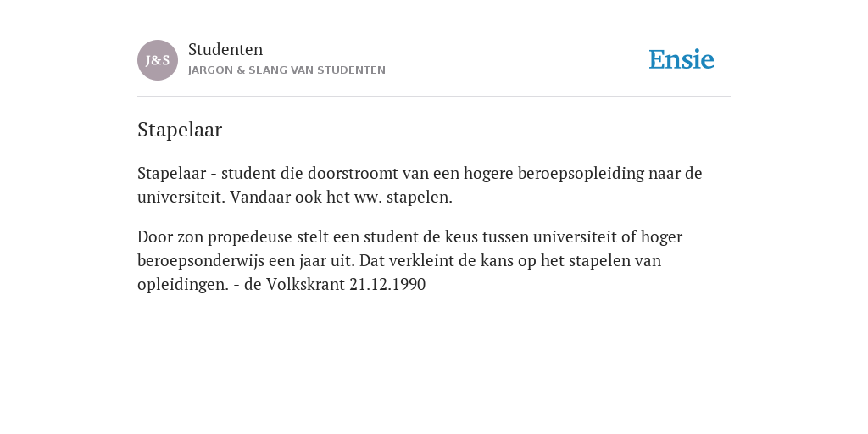Open the Ensie logo link

682,60
